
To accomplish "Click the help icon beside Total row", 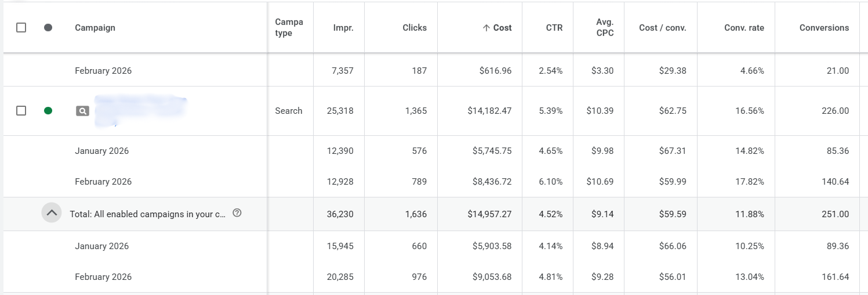I will tap(237, 213).
